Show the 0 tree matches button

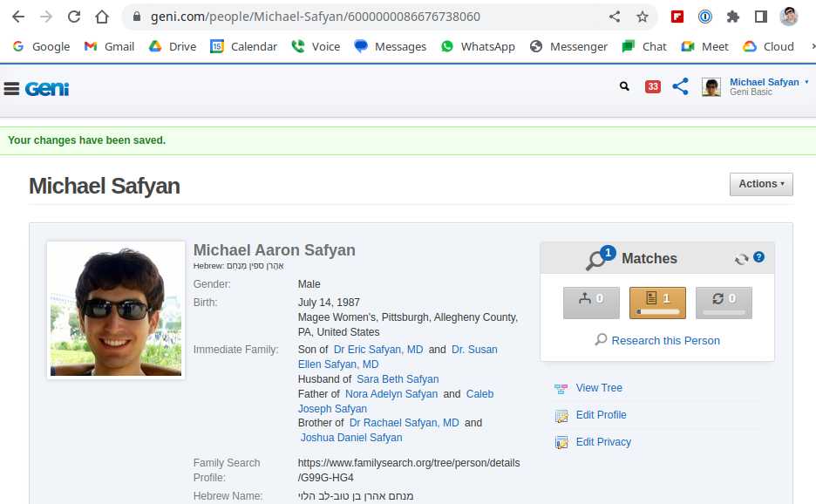[591, 303]
